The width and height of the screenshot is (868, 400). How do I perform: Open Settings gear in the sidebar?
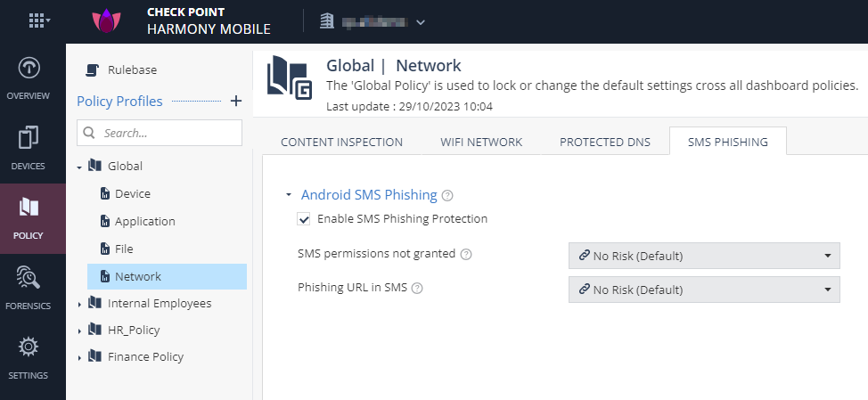(29, 357)
